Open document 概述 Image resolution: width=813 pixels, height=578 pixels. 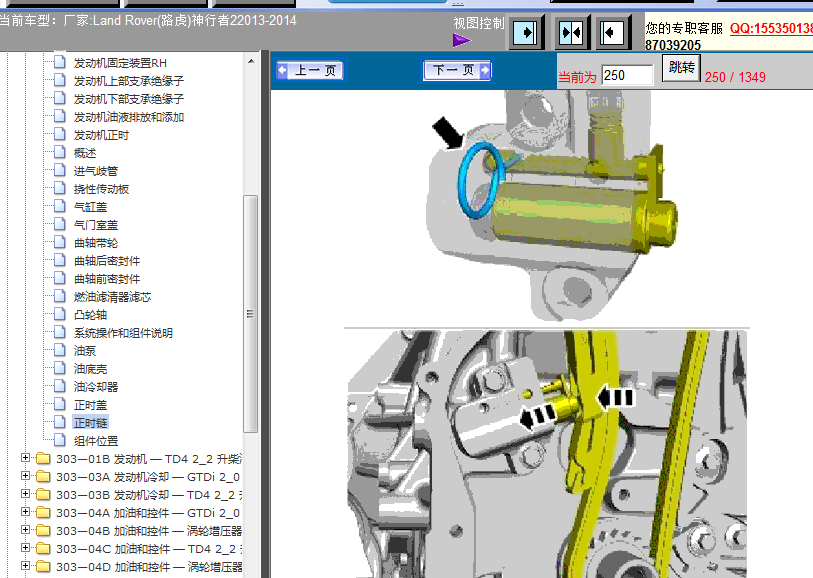(x=85, y=153)
